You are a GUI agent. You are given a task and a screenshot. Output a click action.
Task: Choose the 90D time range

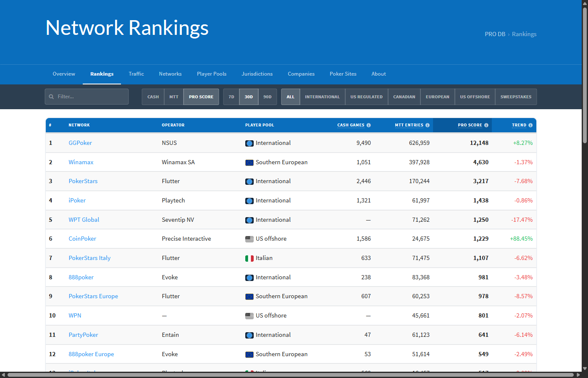coord(268,97)
